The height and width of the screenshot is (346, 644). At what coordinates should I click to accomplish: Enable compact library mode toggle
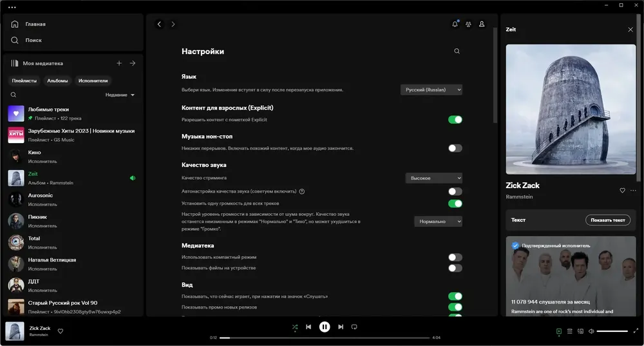(x=455, y=258)
